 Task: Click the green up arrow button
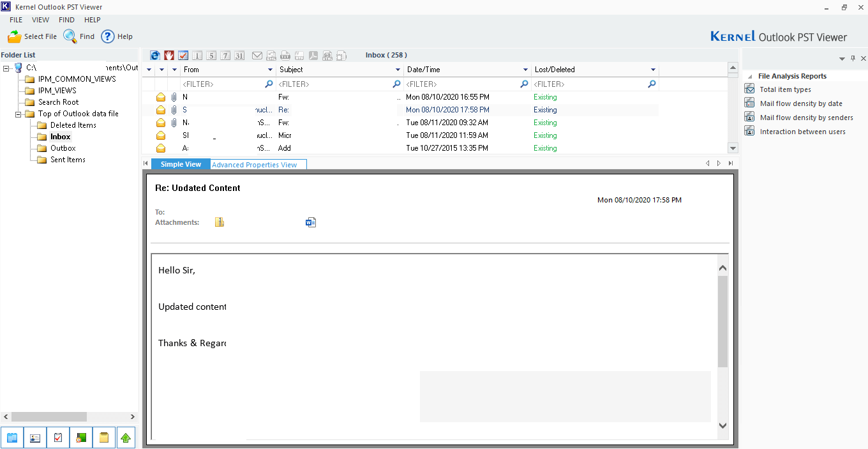pyautogui.click(x=126, y=438)
